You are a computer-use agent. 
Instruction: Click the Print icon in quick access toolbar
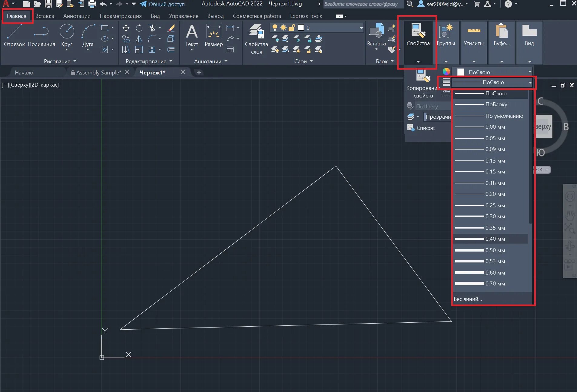[x=92, y=4]
